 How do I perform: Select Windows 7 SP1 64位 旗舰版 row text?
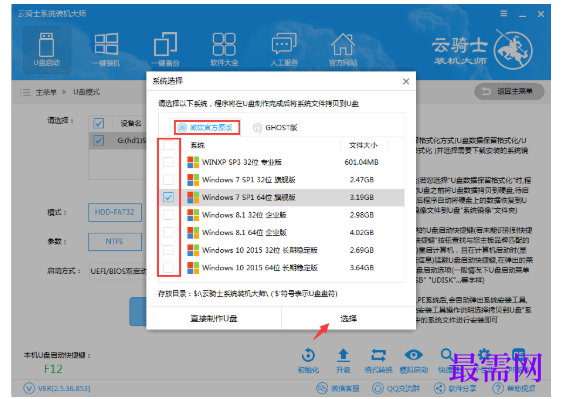[249, 197]
